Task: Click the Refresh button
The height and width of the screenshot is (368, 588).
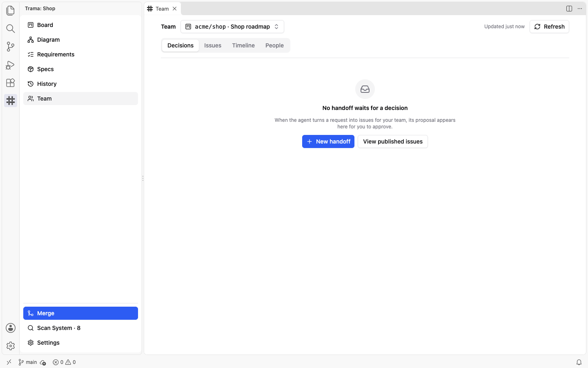Action: (x=549, y=27)
